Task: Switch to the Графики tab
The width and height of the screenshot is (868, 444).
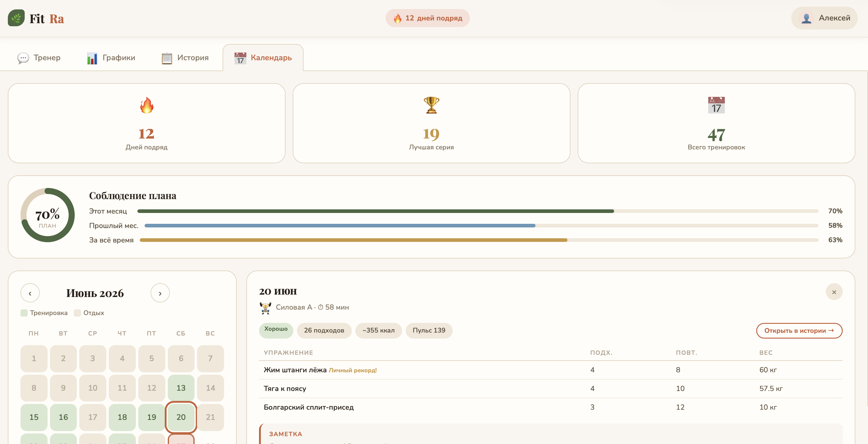Action: point(111,58)
